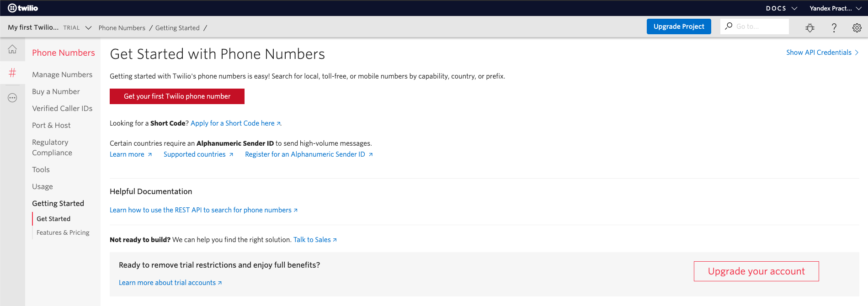The width and height of the screenshot is (868, 306).
Task: Click Get your first Twilio phone number
Action: click(177, 96)
